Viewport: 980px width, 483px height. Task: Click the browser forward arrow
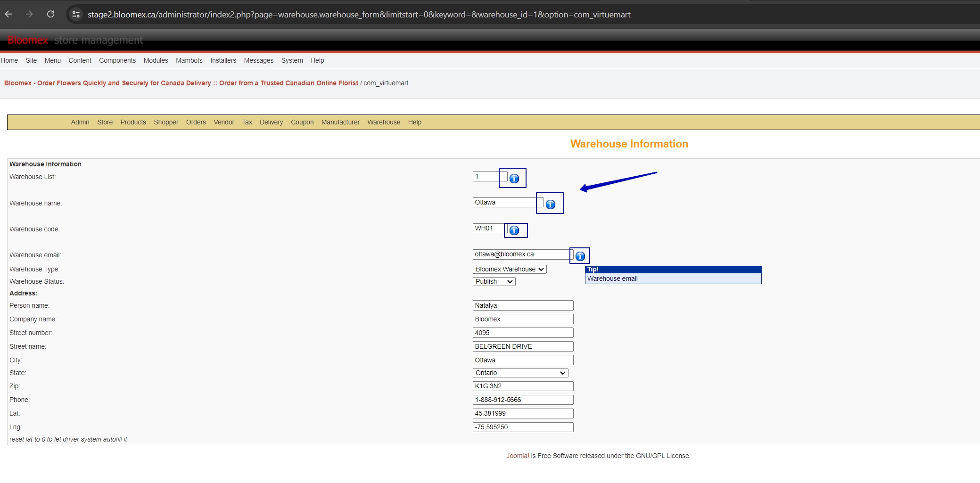click(30, 14)
